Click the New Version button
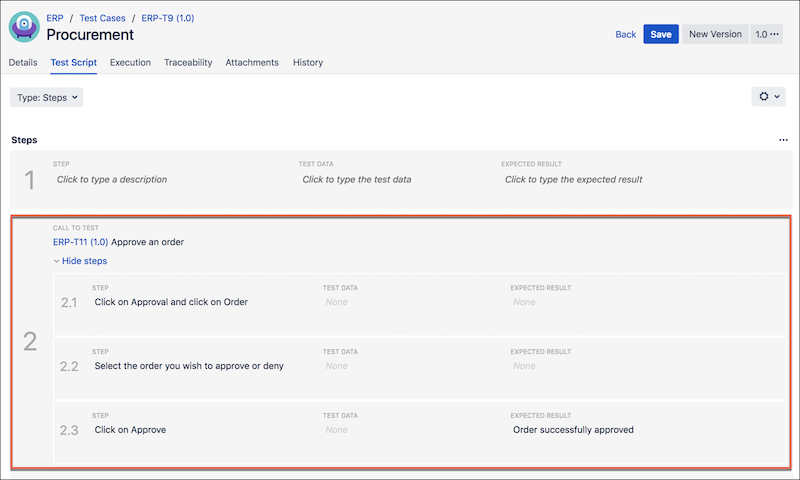This screenshot has height=480, width=800. click(x=715, y=34)
